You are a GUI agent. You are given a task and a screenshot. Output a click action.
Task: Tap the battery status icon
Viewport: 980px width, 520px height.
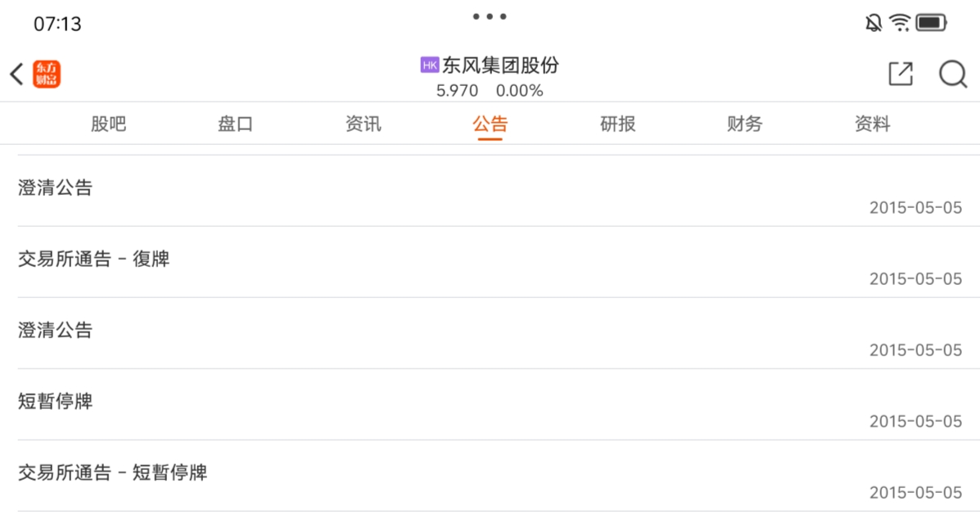coord(931,23)
